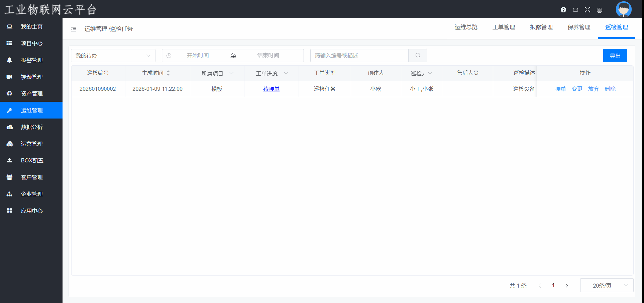Click the globe language icon
The width and height of the screenshot is (644, 303).
coord(600,10)
